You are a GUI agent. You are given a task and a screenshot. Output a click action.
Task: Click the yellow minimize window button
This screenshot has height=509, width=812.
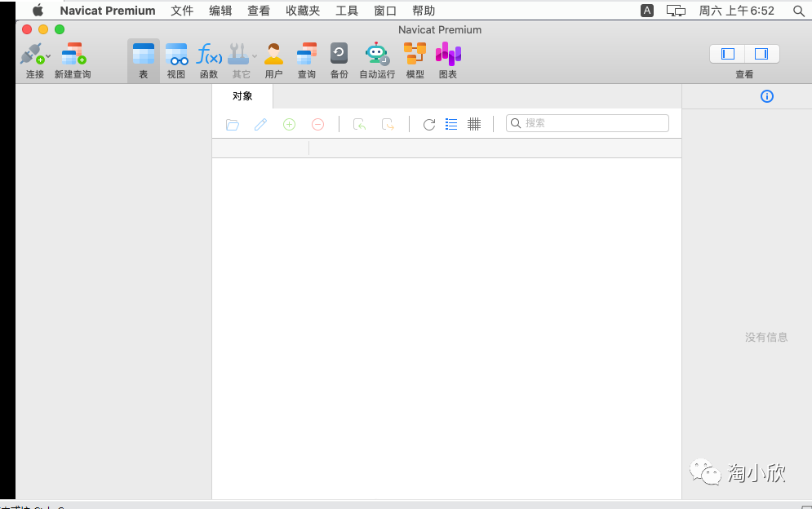(43, 29)
